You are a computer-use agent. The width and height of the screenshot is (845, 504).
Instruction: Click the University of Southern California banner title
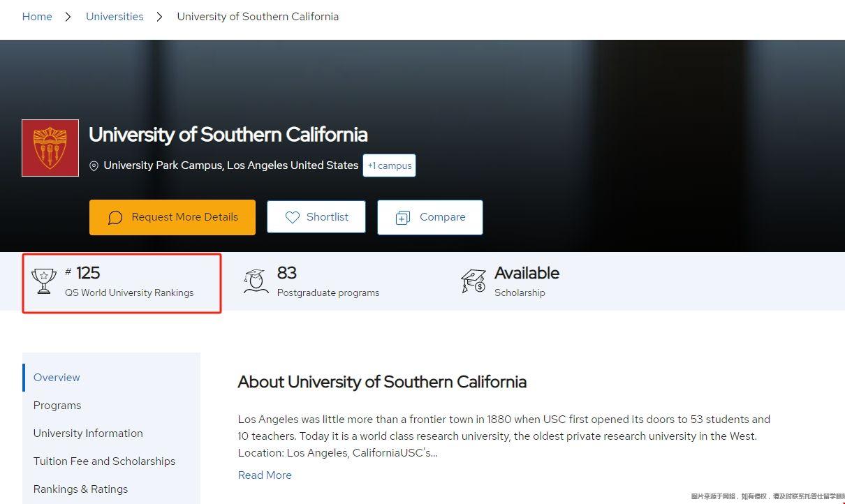(228, 134)
